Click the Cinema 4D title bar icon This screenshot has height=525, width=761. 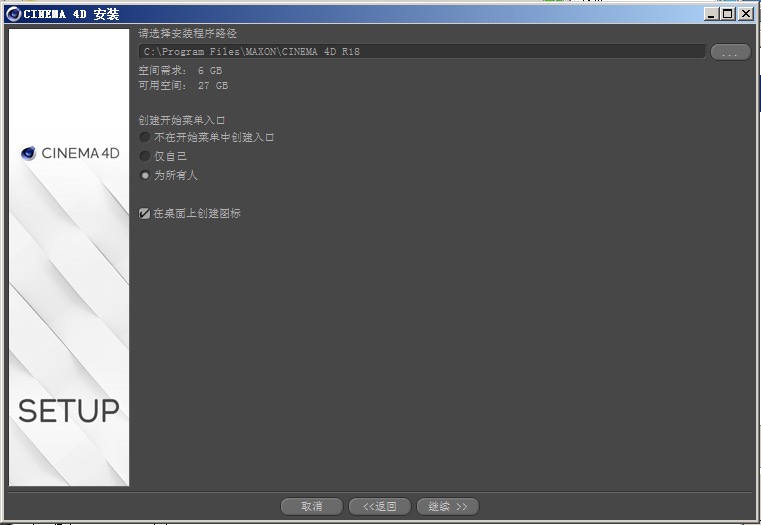[x=14, y=14]
